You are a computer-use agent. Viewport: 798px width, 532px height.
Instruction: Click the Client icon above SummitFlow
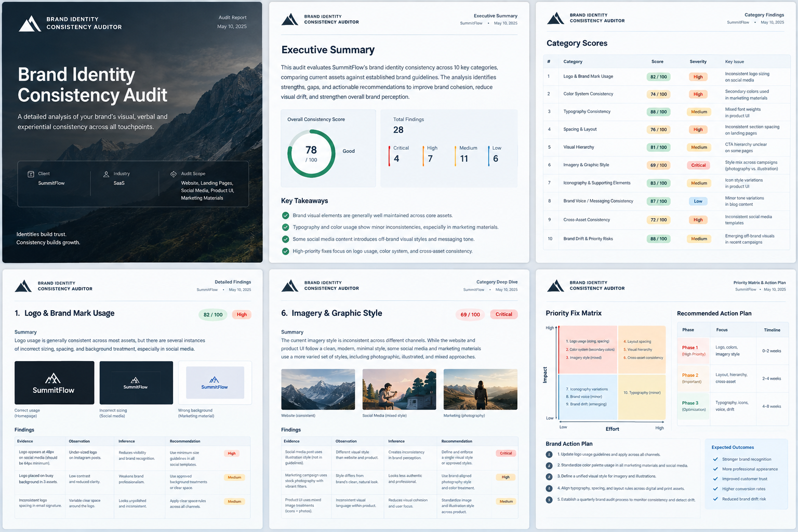(x=31, y=174)
